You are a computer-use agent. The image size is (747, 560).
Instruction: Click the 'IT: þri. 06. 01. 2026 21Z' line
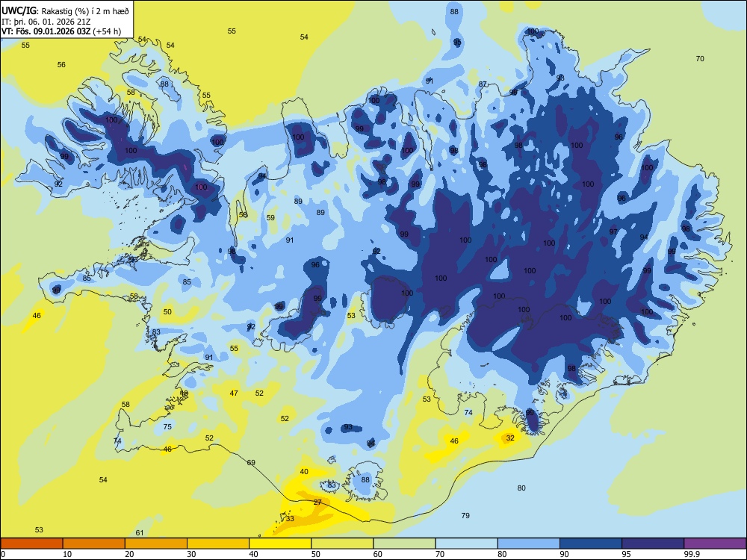(46, 22)
